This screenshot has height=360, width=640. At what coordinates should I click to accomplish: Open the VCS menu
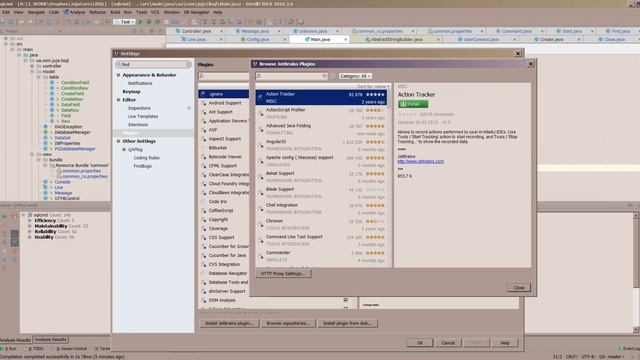click(155, 12)
